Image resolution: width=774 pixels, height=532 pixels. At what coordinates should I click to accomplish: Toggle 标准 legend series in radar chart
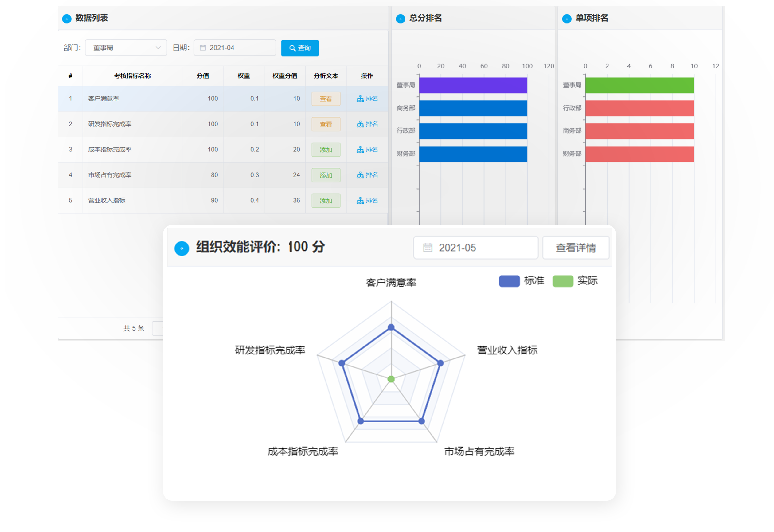coord(509,281)
